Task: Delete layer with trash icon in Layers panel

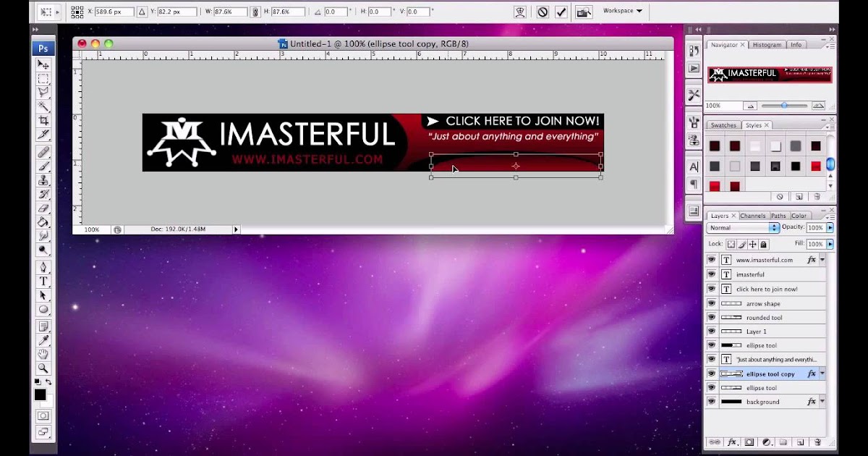Action: point(817,442)
